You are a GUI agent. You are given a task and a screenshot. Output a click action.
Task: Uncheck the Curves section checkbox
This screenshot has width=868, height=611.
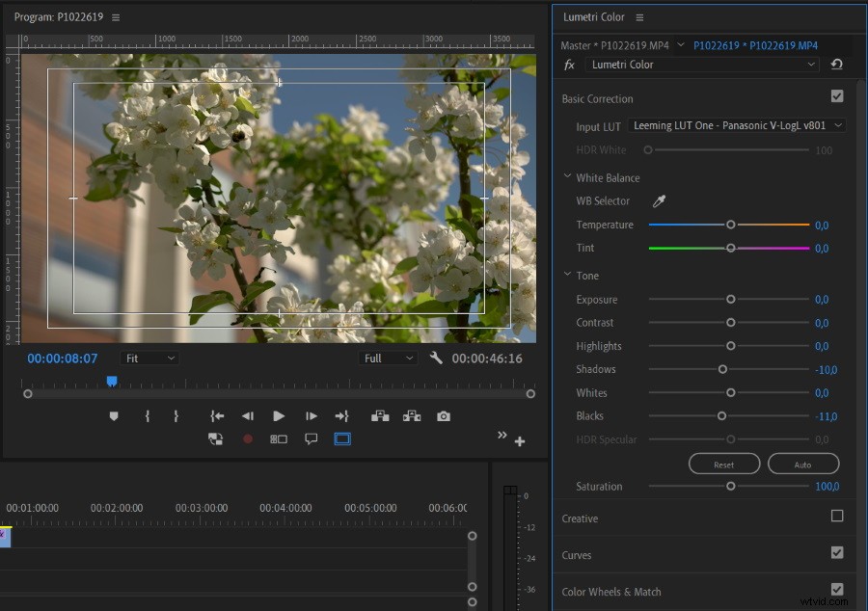(837, 554)
